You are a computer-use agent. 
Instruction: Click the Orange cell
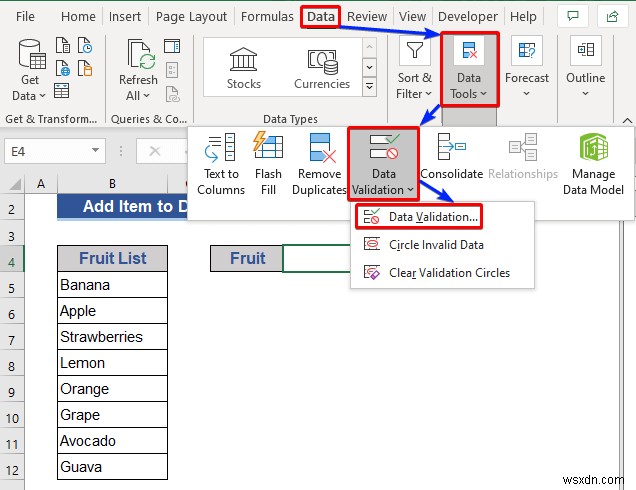[x=112, y=389]
